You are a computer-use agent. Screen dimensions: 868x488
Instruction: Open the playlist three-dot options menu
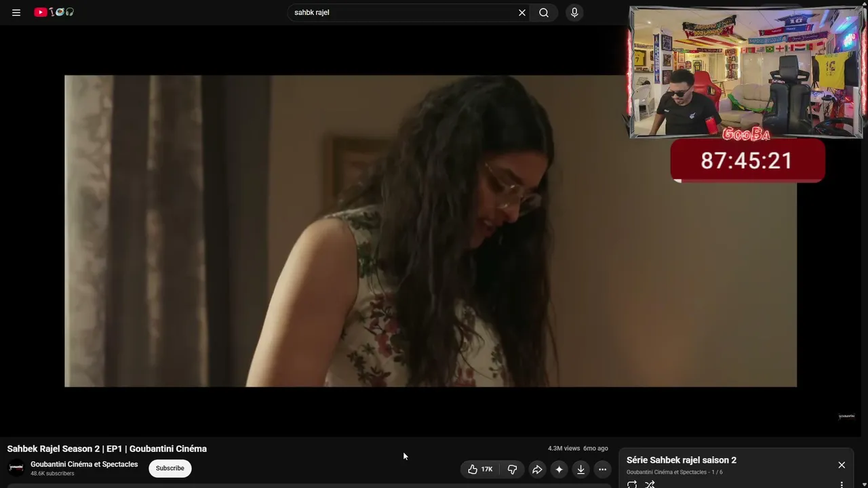tap(842, 485)
